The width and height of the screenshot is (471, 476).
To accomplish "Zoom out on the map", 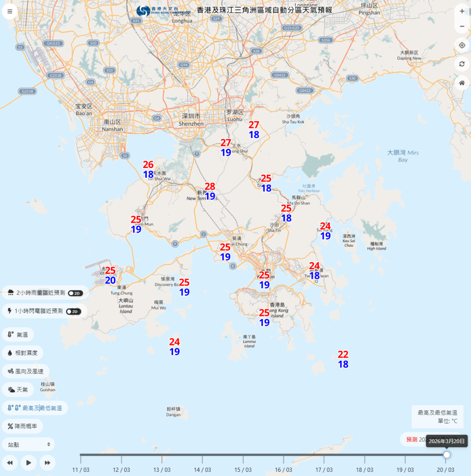I will click(461, 26).
